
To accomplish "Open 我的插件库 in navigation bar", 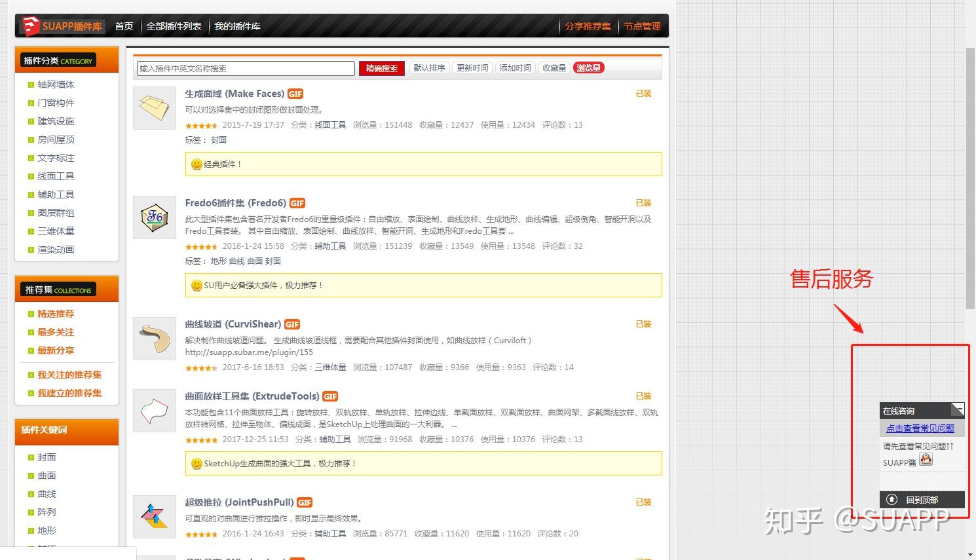I will 237,26.
